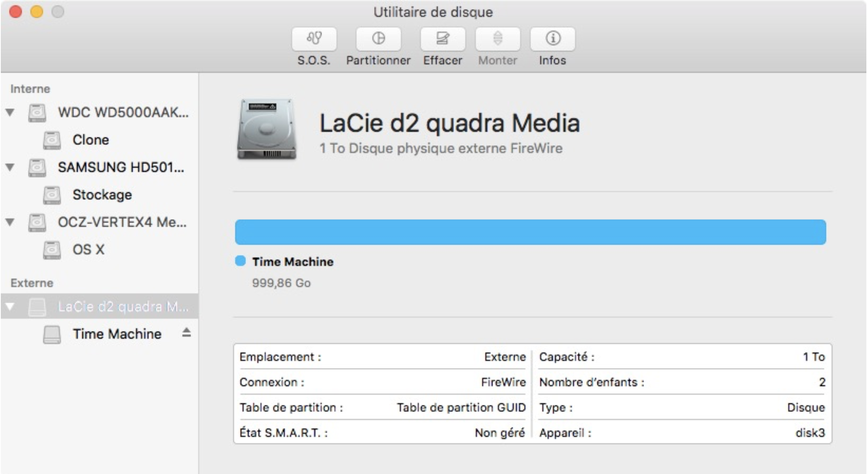Open the Partitionner pie-chart tool
Image resolution: width=868 pixels, height=474 pixels.
point(378,39)
